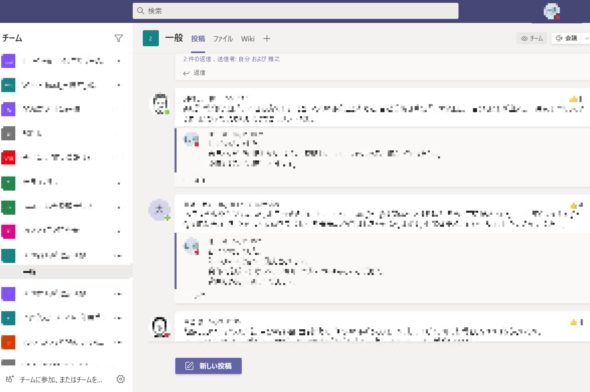Collapse the replies expander under the second post
Screen dimensions: 590x392
(199, 296)
